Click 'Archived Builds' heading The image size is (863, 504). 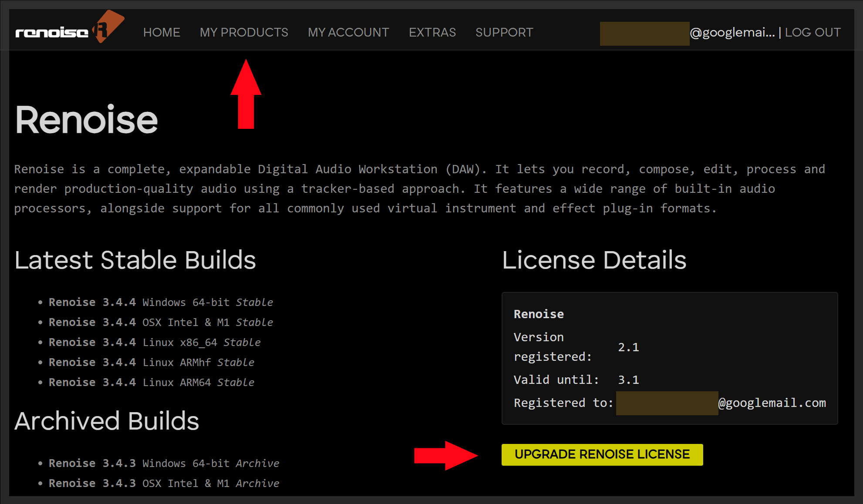pos(107,421)
